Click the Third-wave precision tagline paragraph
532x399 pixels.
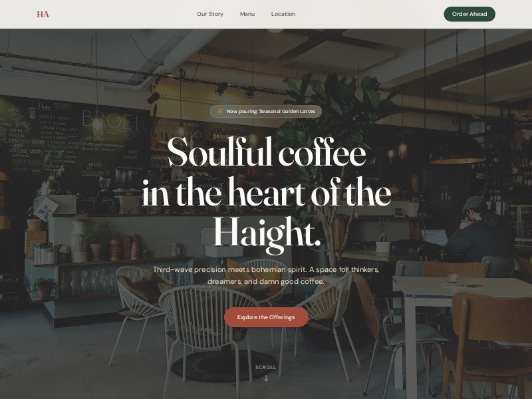266,275
